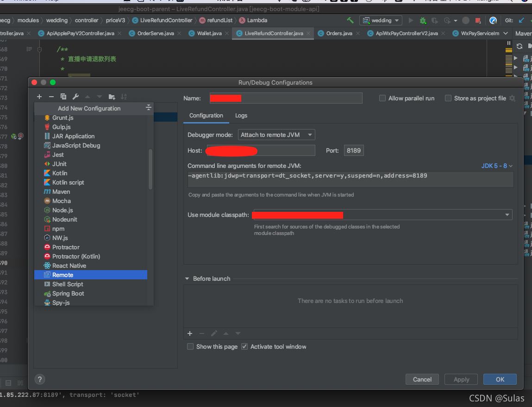Select Grunt.js configuration type
Screen dimensions: 532x407
(x=91, y=117)
